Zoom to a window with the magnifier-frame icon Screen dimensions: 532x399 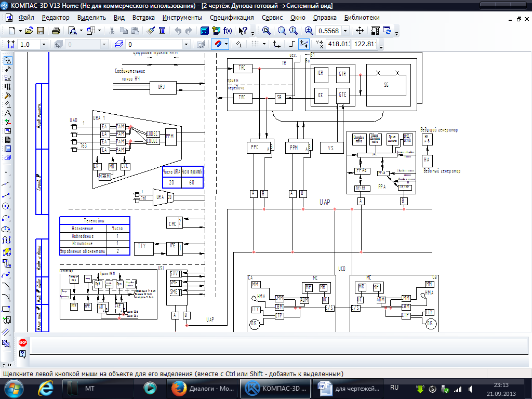282,31
